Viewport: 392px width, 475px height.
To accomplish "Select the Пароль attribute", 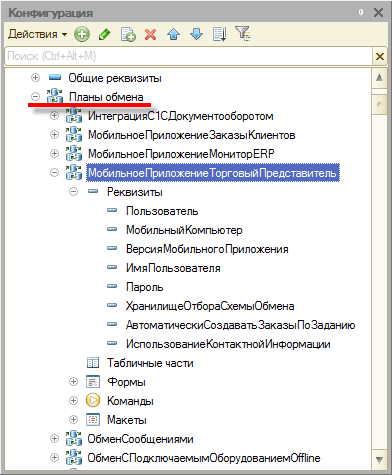I will (x=145, y=287).
